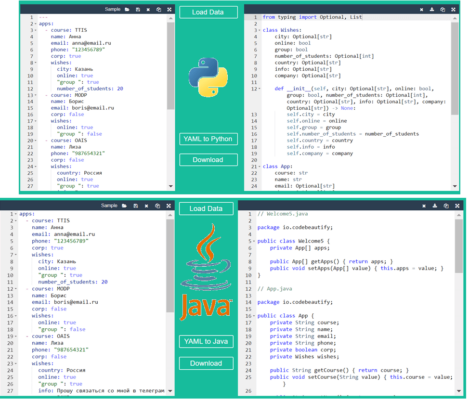469x400 pixels.
Task: Click down arrow of Python converter YAML scrollbar
Action: point(171,186)
